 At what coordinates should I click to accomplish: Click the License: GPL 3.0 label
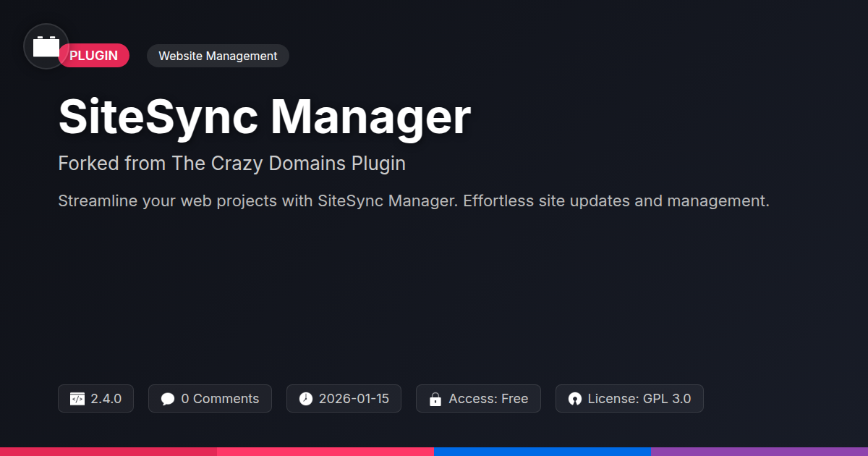[639, 399]
